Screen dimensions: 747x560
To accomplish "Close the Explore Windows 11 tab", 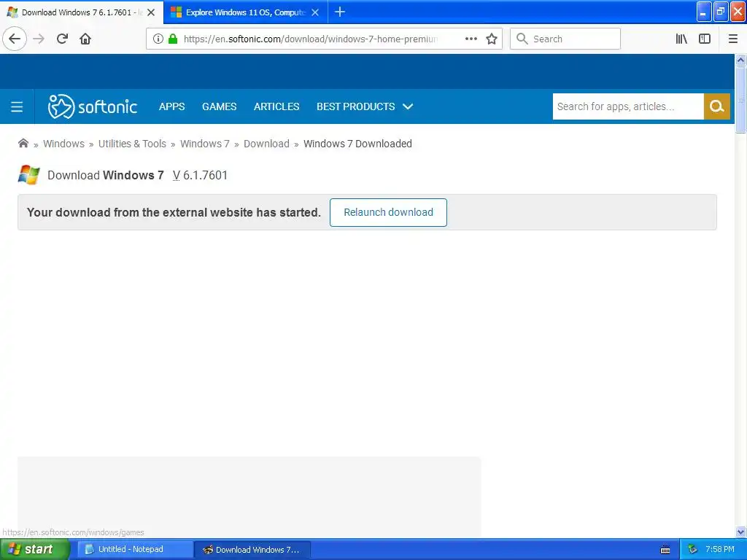I will point(315,12).
